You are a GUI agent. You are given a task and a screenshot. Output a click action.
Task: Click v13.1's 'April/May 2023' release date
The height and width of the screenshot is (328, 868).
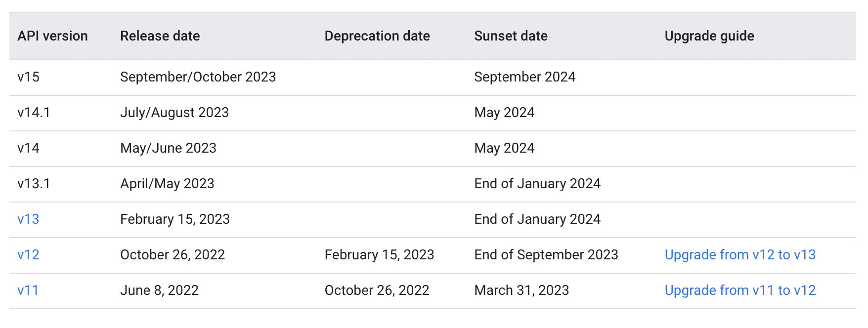pyautogui.click(x=167, y=184)
